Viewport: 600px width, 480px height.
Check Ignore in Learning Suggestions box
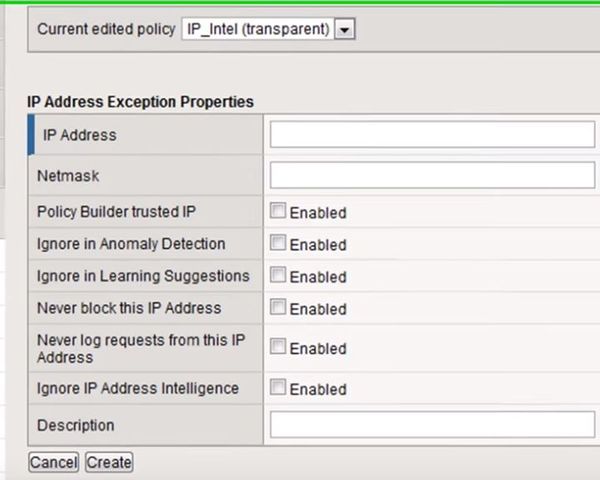pos(278,275)
